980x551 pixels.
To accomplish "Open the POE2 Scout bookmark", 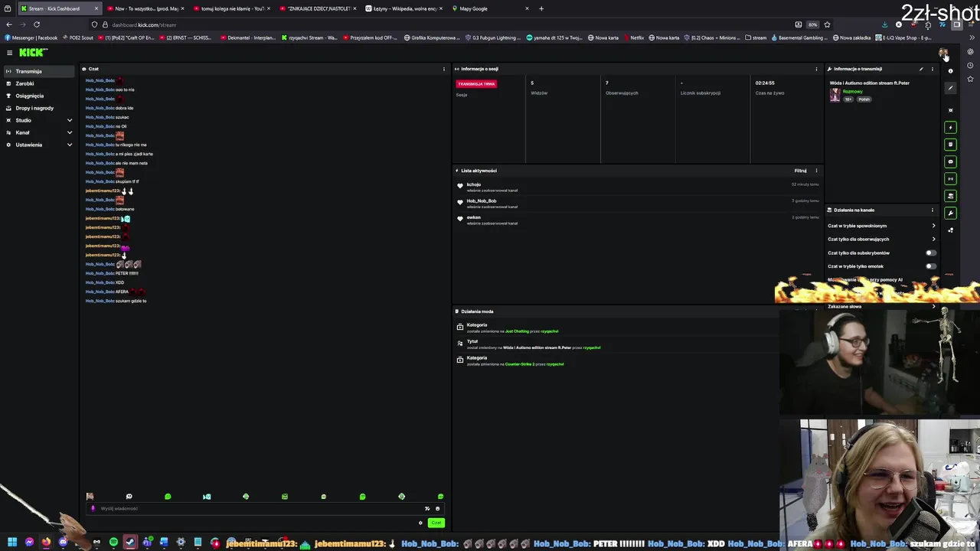I will 77,37.
